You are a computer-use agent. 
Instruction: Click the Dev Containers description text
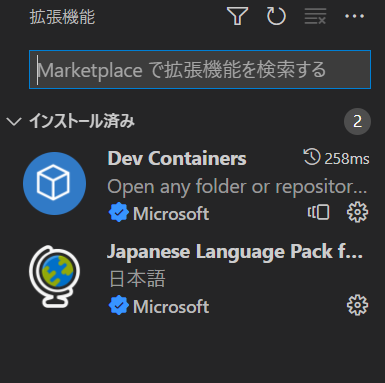pos(237,187)
